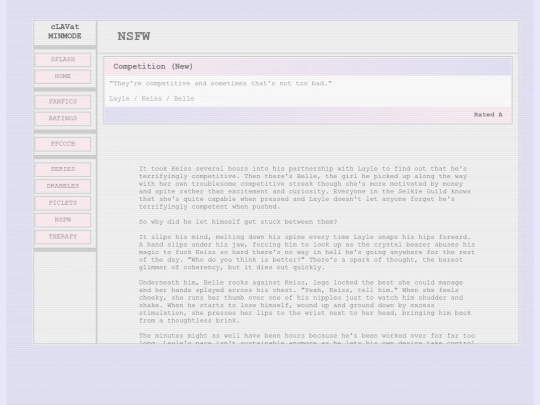Click the line "So why did he let himself"
The height and width of the screenshot is (405, 540).
(x=238, y=222)
